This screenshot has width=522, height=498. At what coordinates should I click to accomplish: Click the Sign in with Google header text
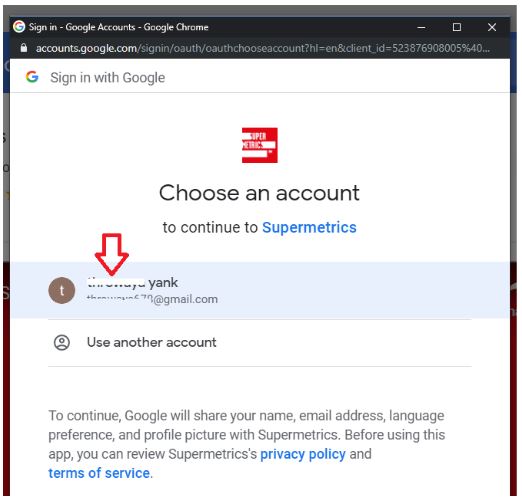coord(108,77)
